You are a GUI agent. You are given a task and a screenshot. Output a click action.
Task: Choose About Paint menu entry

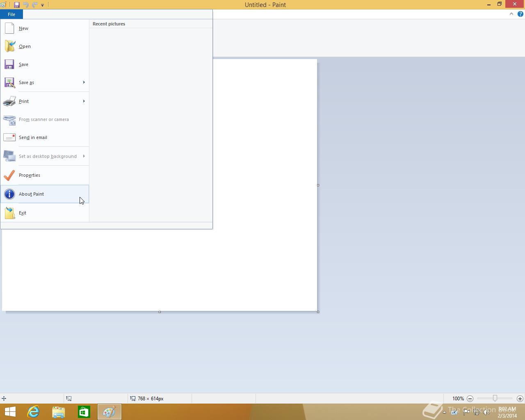pos(45,194)
